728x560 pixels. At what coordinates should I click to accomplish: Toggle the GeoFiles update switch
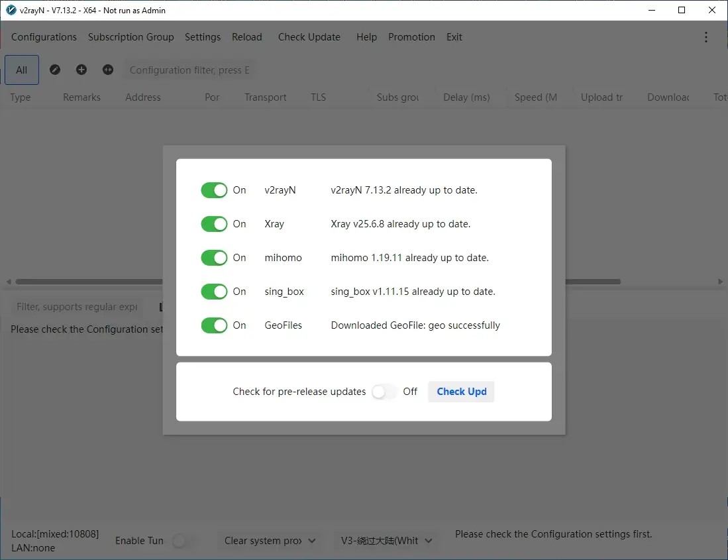point(214,325)
